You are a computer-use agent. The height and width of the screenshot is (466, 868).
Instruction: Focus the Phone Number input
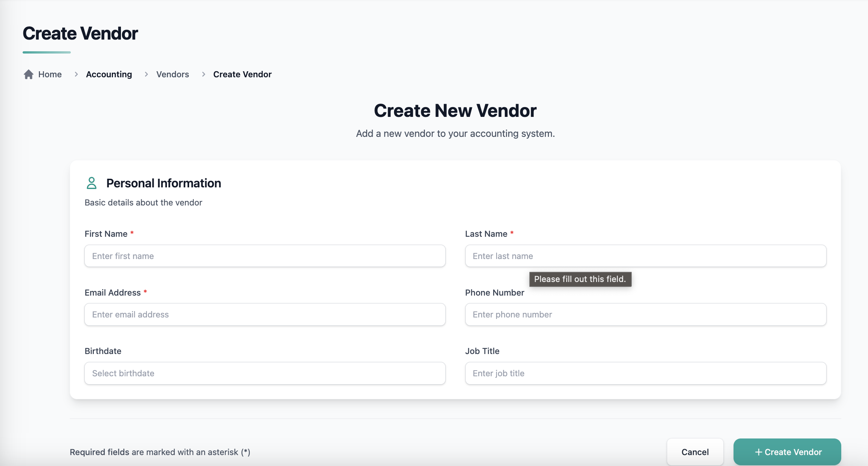point(645,314)
